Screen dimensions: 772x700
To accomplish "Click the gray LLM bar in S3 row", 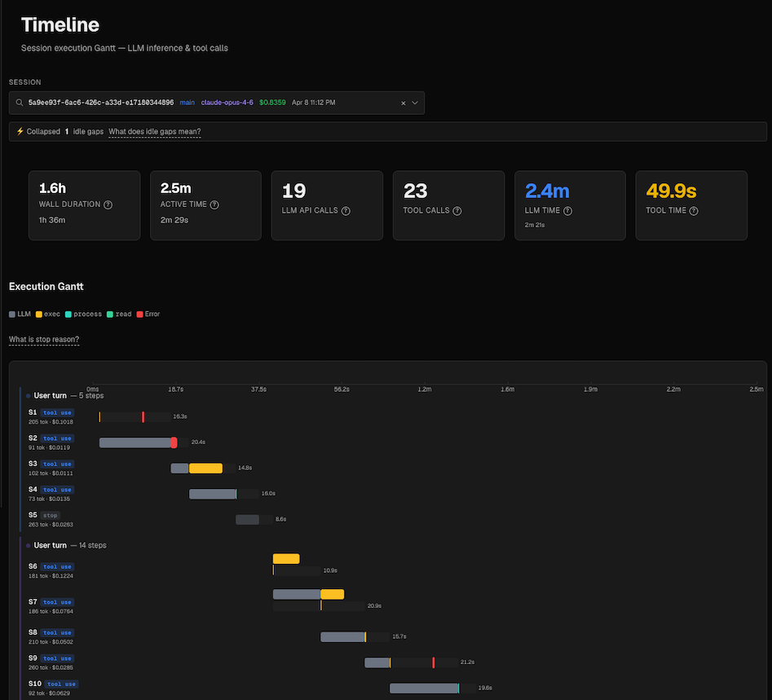I will point(179,468).
